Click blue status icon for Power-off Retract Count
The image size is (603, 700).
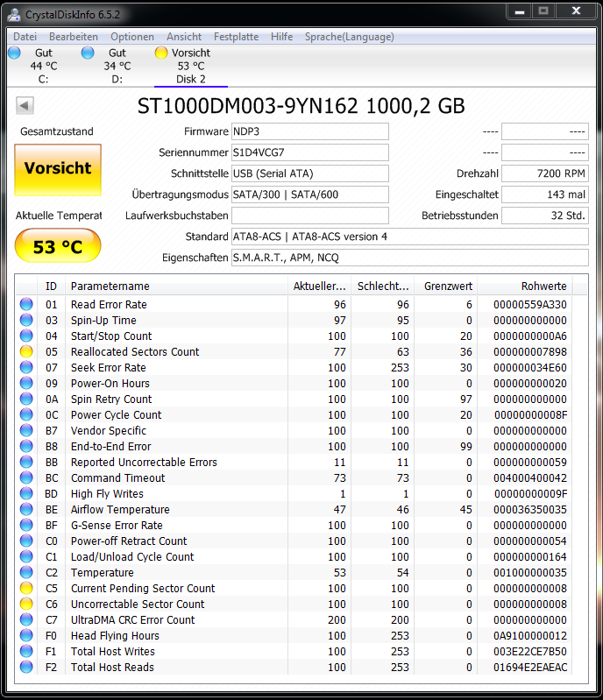pyautogui.click(x=26, y=541)
